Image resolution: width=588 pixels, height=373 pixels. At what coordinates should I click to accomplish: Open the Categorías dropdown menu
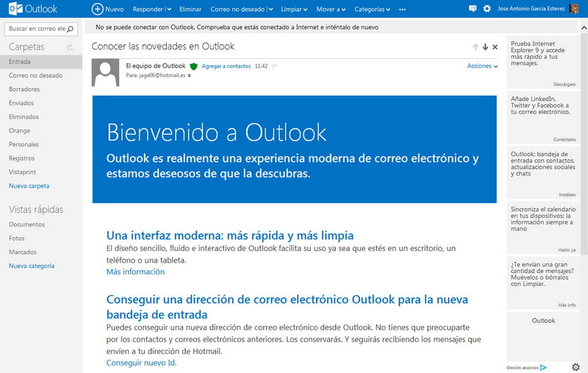(x=372, y=10)
